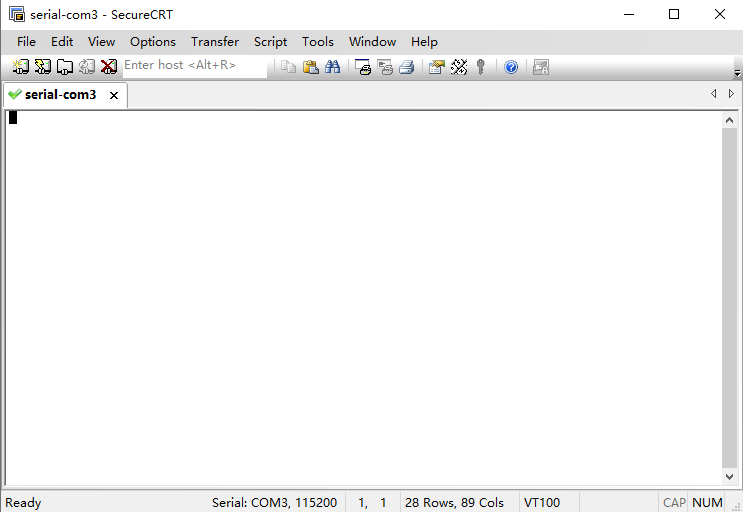Open Help blue question mark icon
This screenshot has width=743, height=512.
pos(511,67)
